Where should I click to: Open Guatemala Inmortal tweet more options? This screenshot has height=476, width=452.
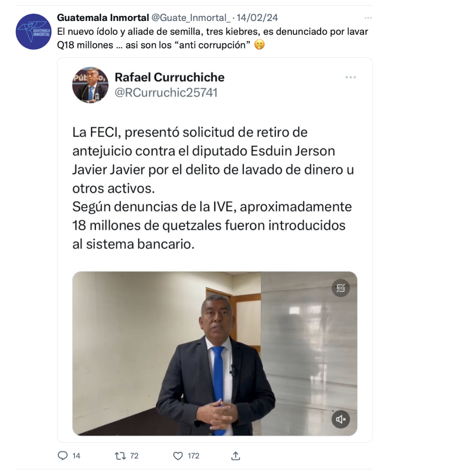click(x=368, y=18)
